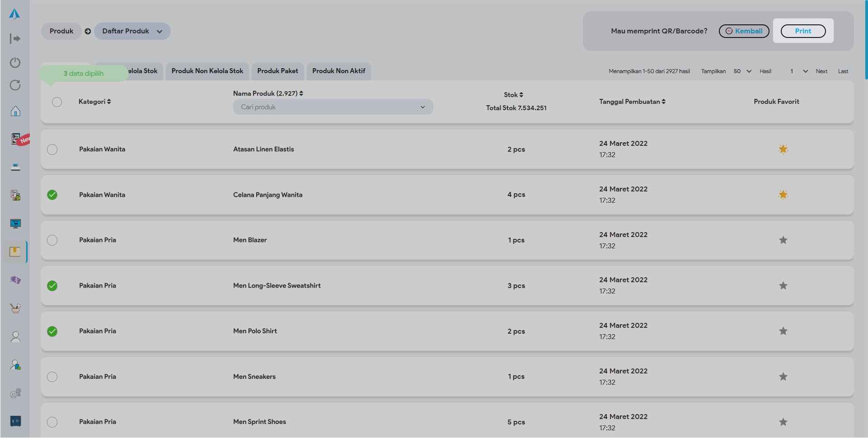Click the home icon in sidebar
Image resolution: width=868 pixels, height=438 pixels.
tap(15, 111)
